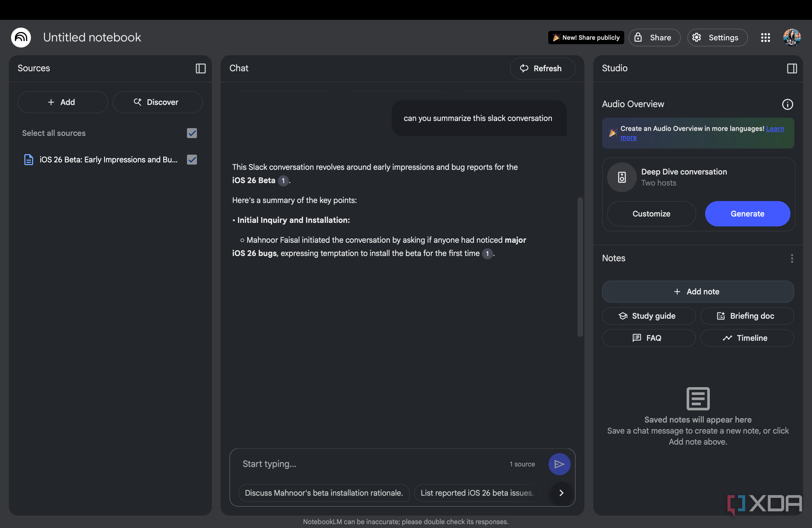Add a new source
The width and height of the screenshot is (812, 528).
63,102
